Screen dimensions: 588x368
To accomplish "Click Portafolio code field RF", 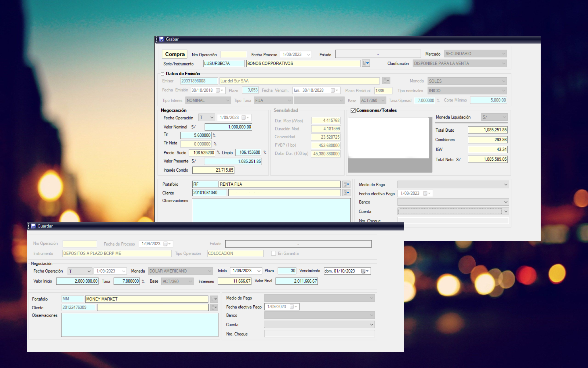I will tap(205, 184).
